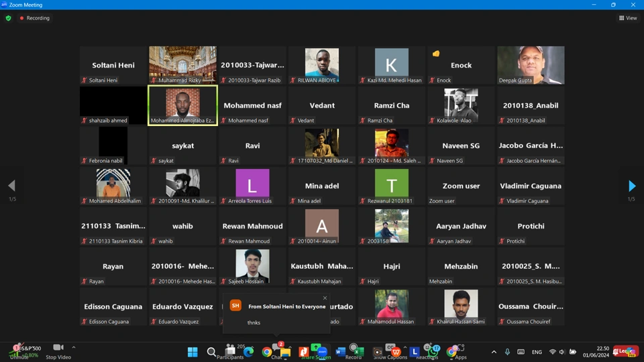The width and height of the screenshot is (644, 362).
Task: Select Mehzabin's participant tile
Action: (x=461, y=266)
